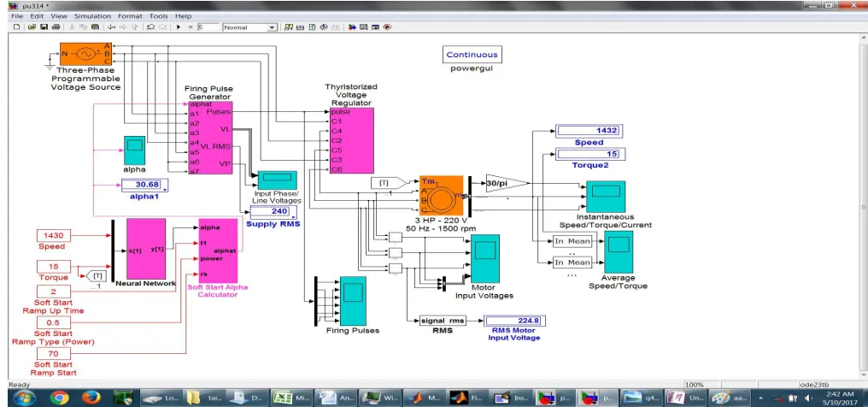This screenshot has height=407, width=868.
Task: Save the model with the floppy-disk icon
Action: [44, 27]
